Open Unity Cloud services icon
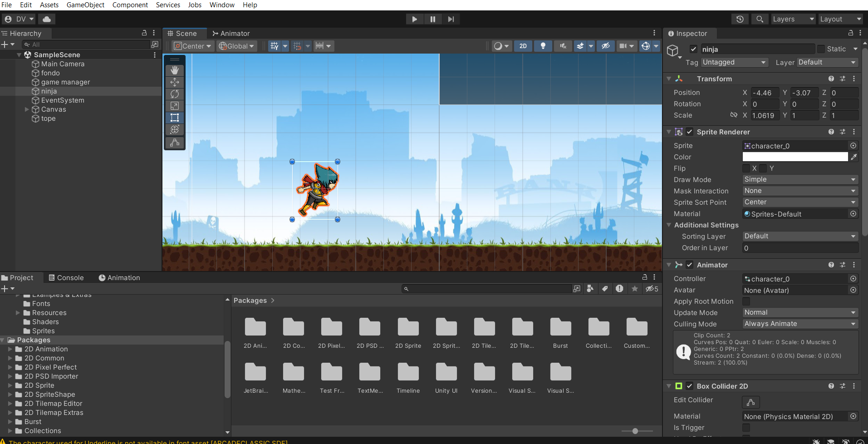The width and height of the screenshot is (868, 444). pos(47,19)
